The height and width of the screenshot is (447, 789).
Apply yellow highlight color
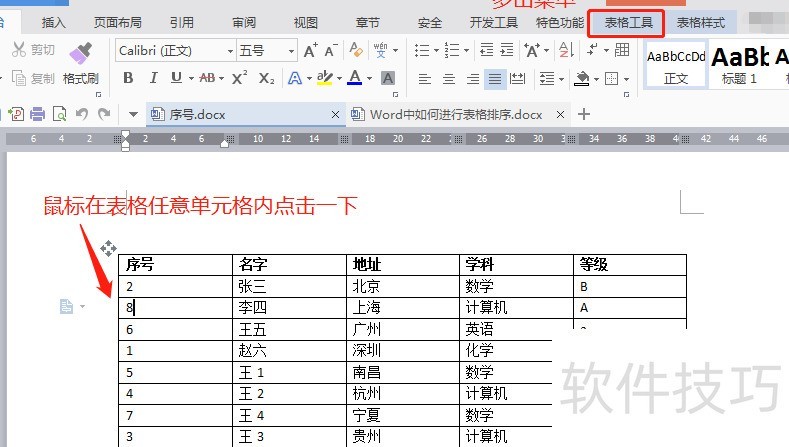coord(325,78)
